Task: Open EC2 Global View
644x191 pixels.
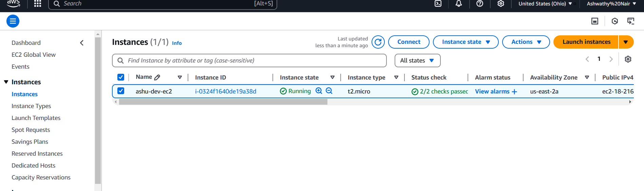Action: click(x=34, y=55)
